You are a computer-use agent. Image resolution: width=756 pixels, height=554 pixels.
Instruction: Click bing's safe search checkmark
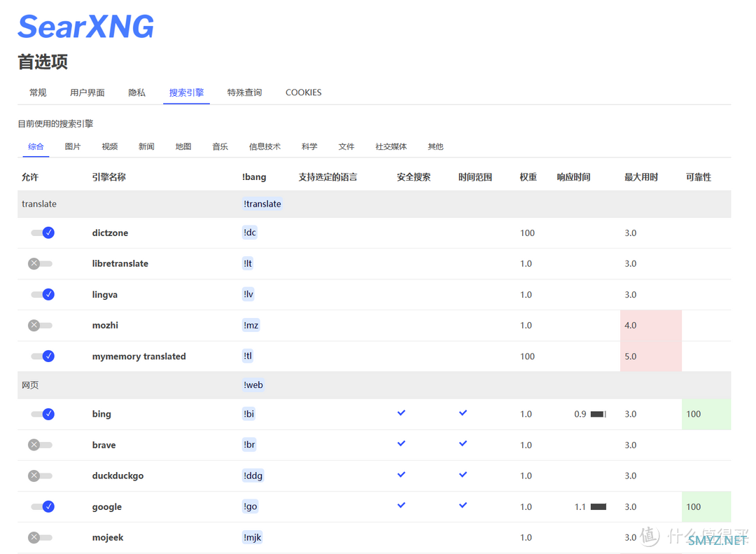point(401,413)
